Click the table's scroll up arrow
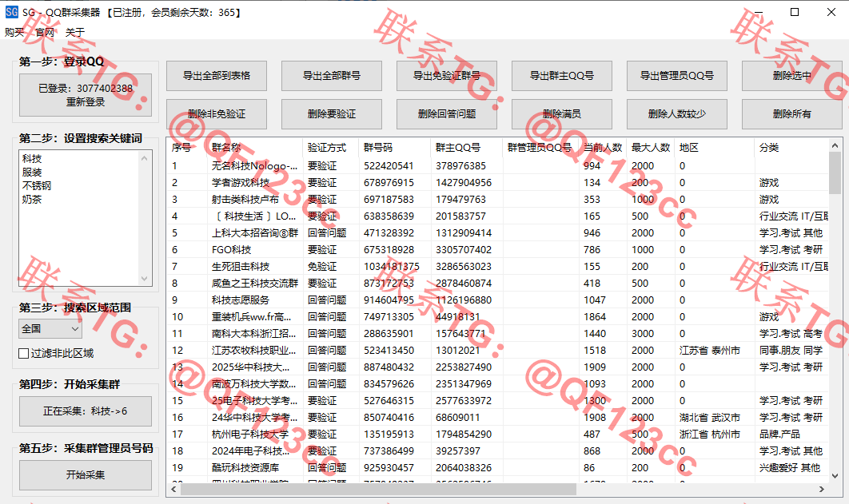 (x=835, y=145)
